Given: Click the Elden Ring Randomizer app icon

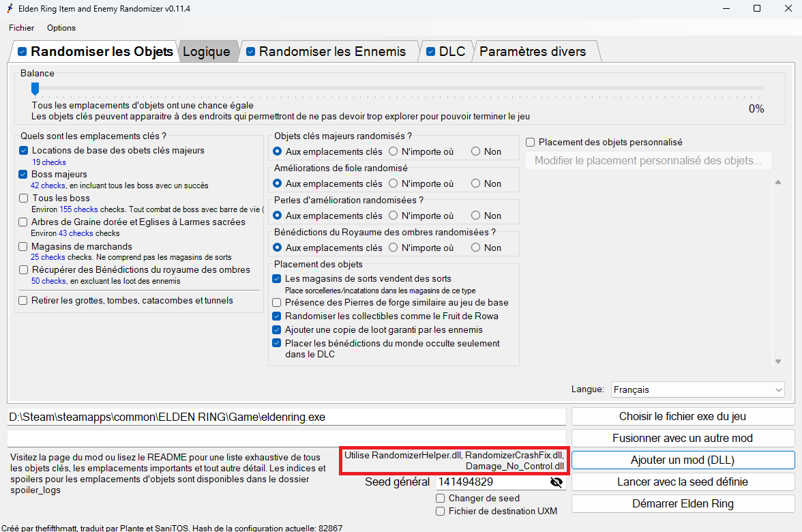Looking at the screenshot, I should (10, 8).
